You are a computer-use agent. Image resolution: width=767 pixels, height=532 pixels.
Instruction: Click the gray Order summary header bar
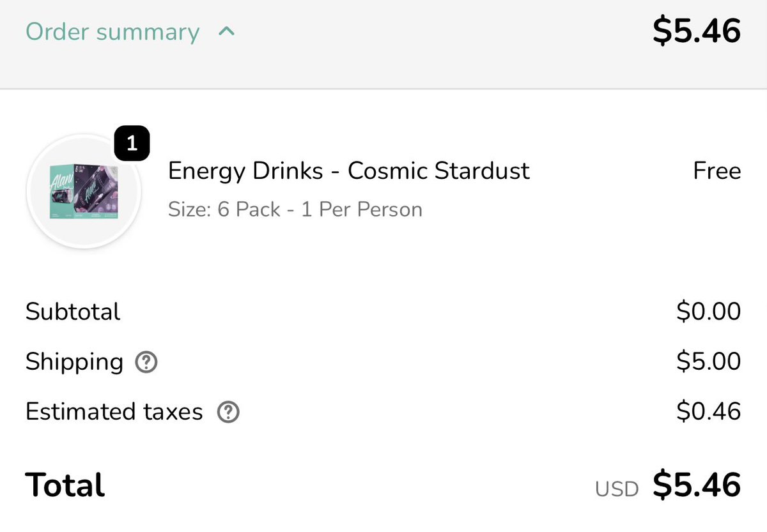tap(383, 44)
